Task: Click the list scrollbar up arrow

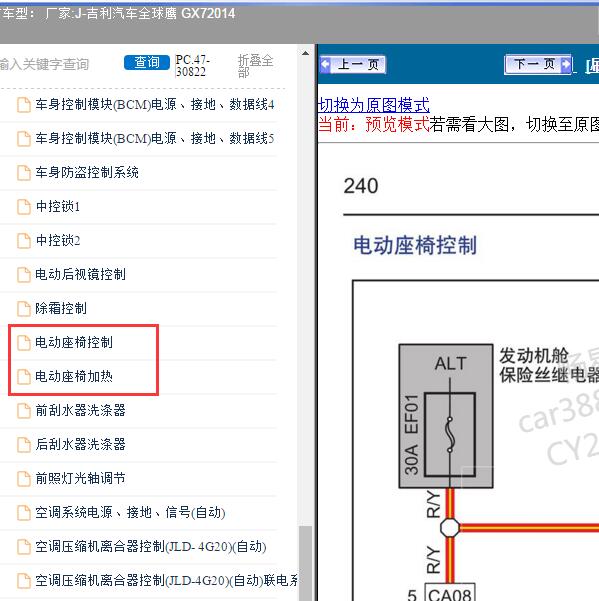Action: click(305, 53)
